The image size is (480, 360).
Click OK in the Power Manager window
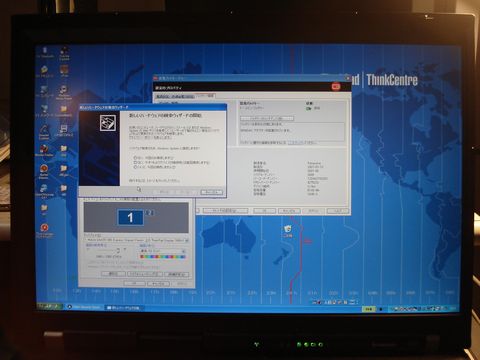[264, 211]
